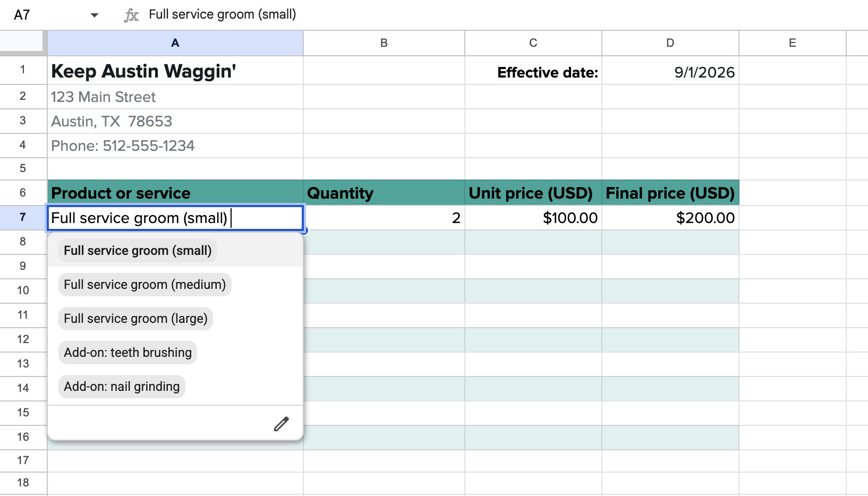The height and width of the screenshot is (496, 868).
Task: Select row 6 header
Action: tap(23, 193)
